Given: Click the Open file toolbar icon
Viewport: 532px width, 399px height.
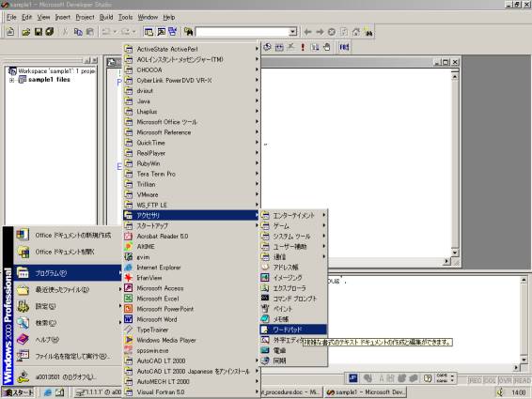Looking at the screenshot, I should pos(26,32).
